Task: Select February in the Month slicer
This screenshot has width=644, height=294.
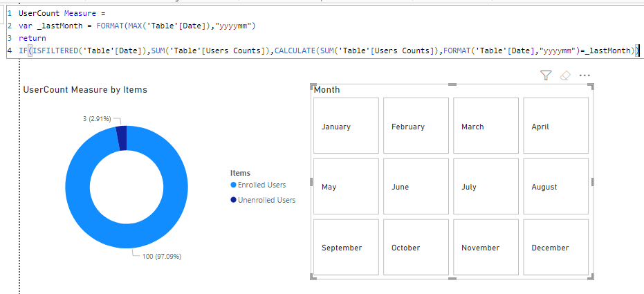Action: 416,126
